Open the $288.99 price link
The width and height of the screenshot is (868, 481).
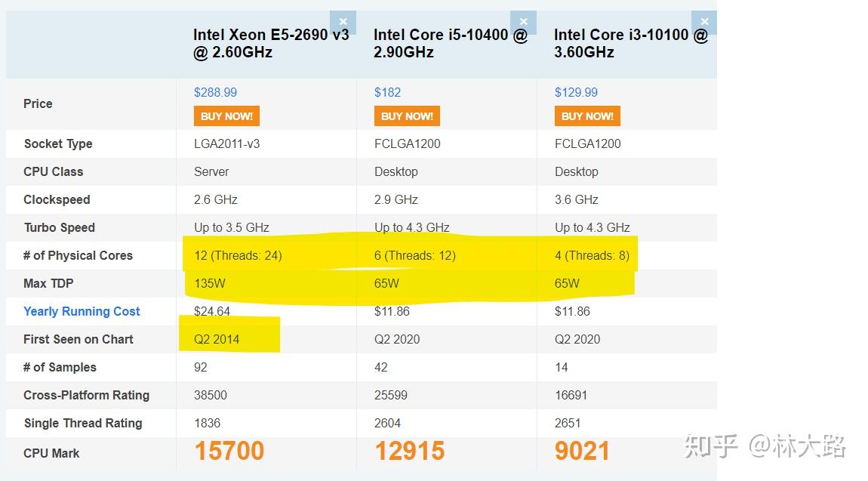(x=215, y=92)
